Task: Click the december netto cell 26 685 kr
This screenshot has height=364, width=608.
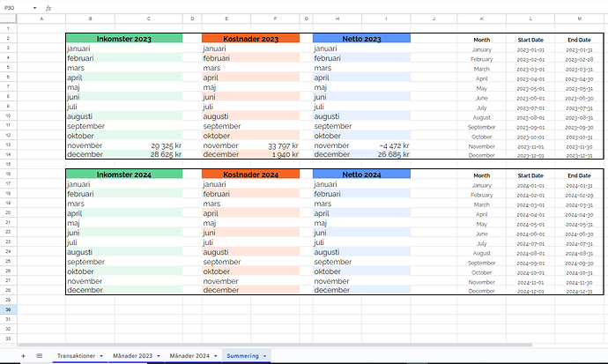Action: [386, 154]
